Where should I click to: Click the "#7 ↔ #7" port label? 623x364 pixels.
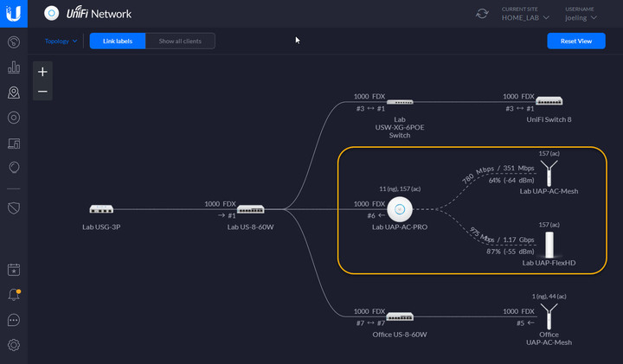pos(370,323)
